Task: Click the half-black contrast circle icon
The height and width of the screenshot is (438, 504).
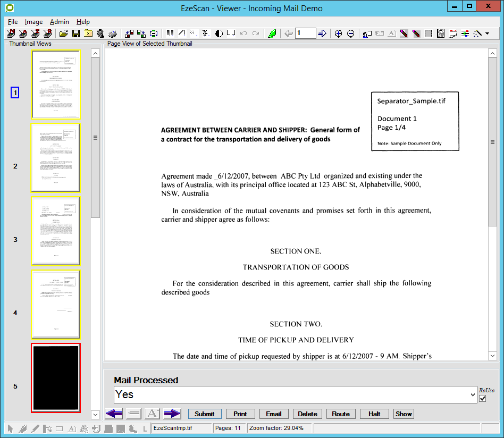Action: click(219, 33)
